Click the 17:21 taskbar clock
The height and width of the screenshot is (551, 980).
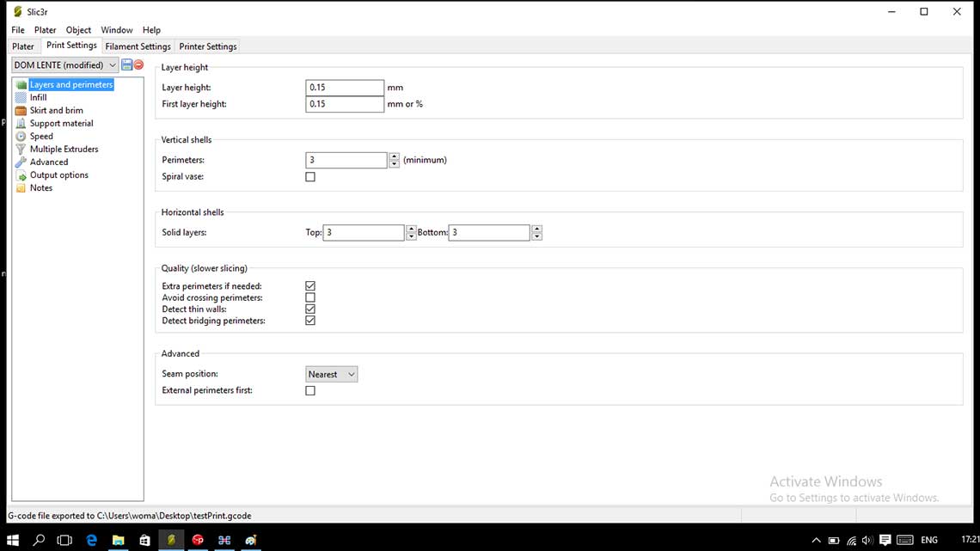[x=970, y=540]
